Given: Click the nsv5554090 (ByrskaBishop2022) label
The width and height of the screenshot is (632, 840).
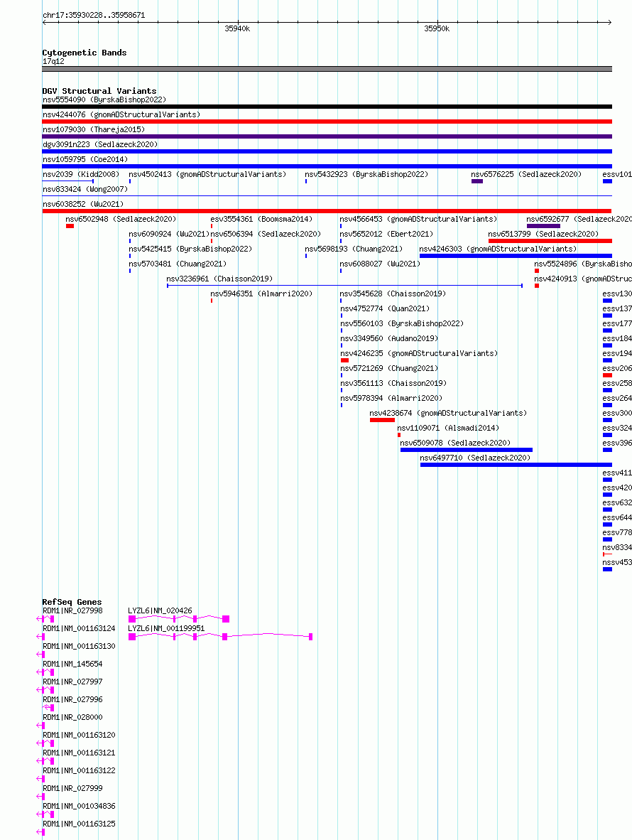Looking at the screenshot, I should (x=104, y=99).
